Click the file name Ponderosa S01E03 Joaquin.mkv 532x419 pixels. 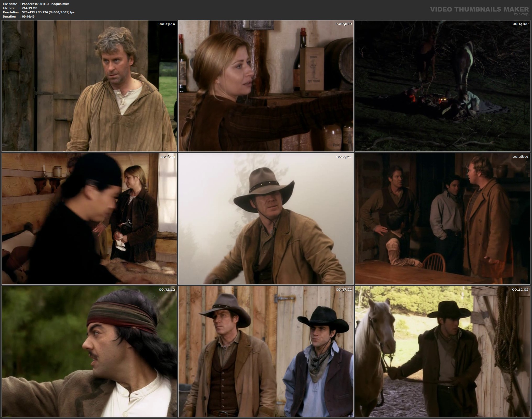coord(46,4)
